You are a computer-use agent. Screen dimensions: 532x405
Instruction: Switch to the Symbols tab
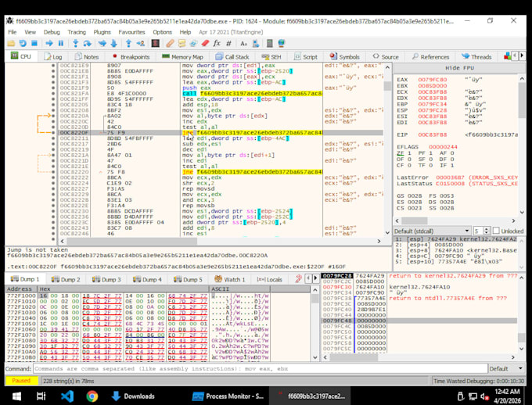tap(344, 56)
